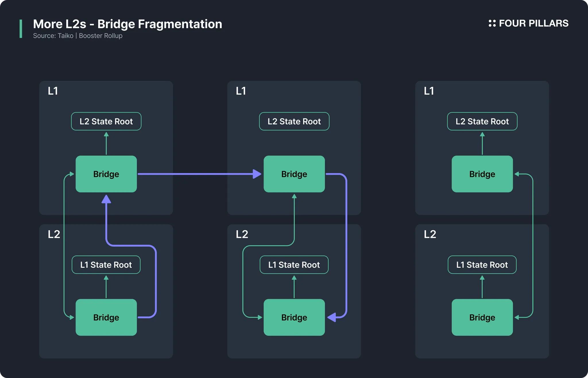Click the Bridge block in the left L2 panel
The height and width of the screenshot is (378, 588).
(x=106, y=317)
